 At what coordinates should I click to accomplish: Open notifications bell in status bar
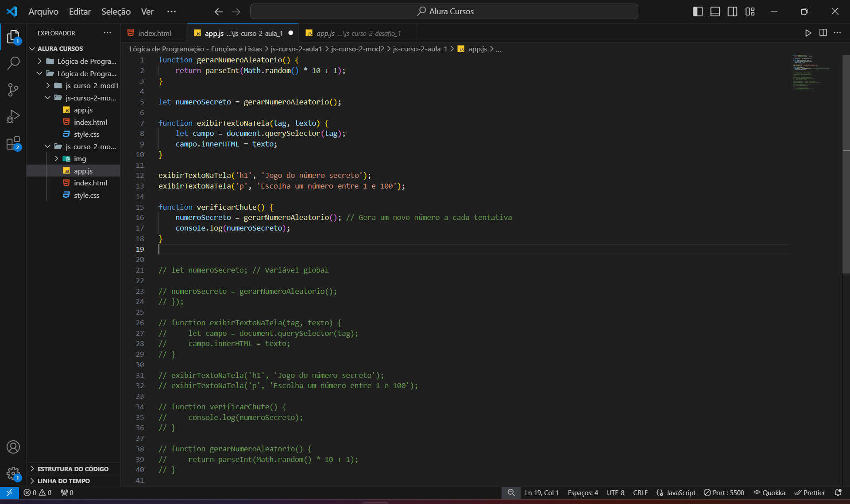838,492
